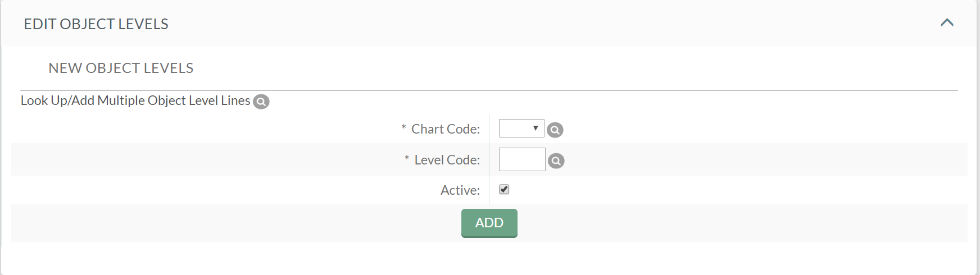Uncheck the Active checkbox
980x275 pixels.
(504, 189)
